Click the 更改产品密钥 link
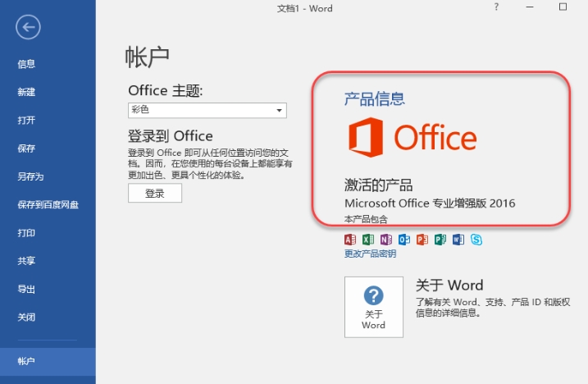The image size is (588, 384). [370, 254]
